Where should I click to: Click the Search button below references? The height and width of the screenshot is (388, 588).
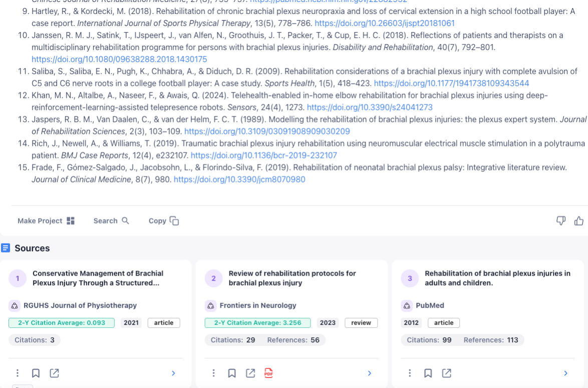coord(111,221)
